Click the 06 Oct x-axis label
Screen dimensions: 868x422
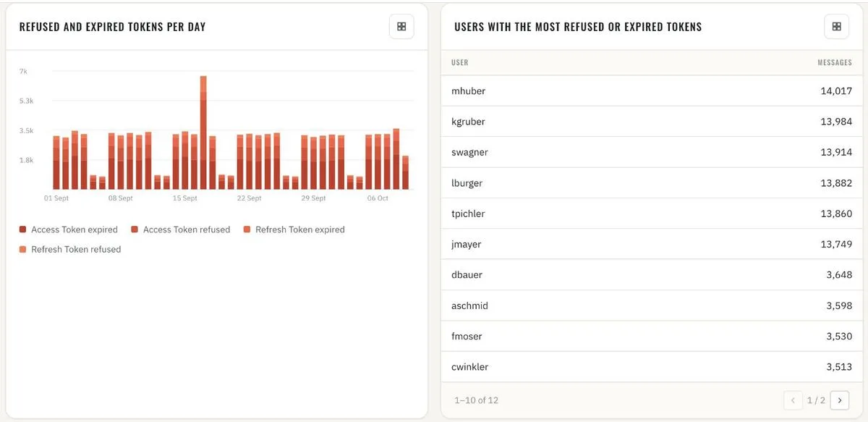[x=378, y=198]
